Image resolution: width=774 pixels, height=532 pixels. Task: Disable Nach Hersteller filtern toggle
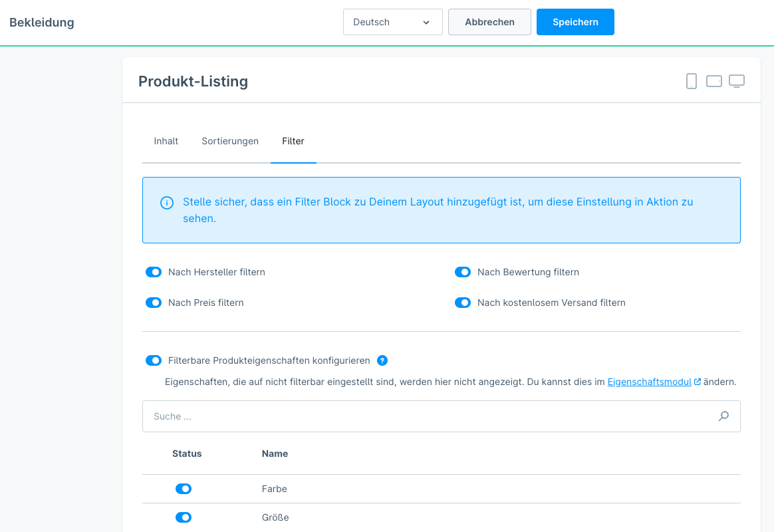[x=154, y=272]
